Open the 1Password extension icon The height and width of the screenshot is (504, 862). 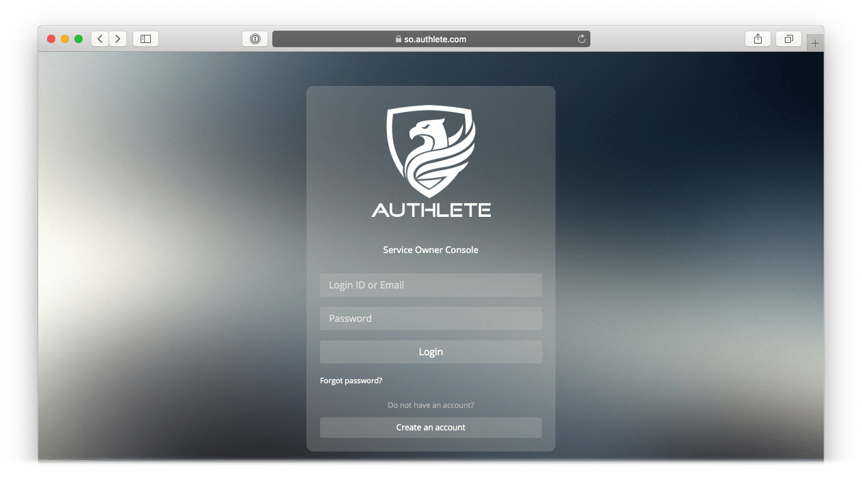coord(255,39)
